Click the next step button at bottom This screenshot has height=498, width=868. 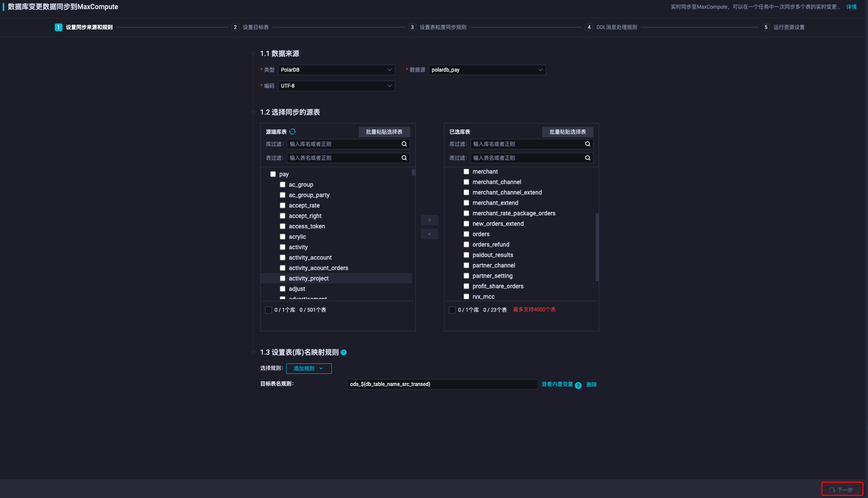coord(841,489)
